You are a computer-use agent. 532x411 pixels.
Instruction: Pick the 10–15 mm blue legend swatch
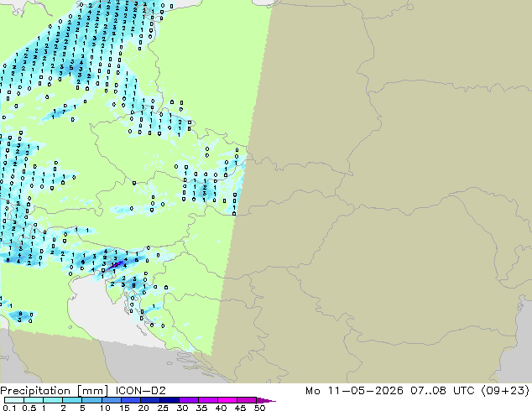click(111, 400)
